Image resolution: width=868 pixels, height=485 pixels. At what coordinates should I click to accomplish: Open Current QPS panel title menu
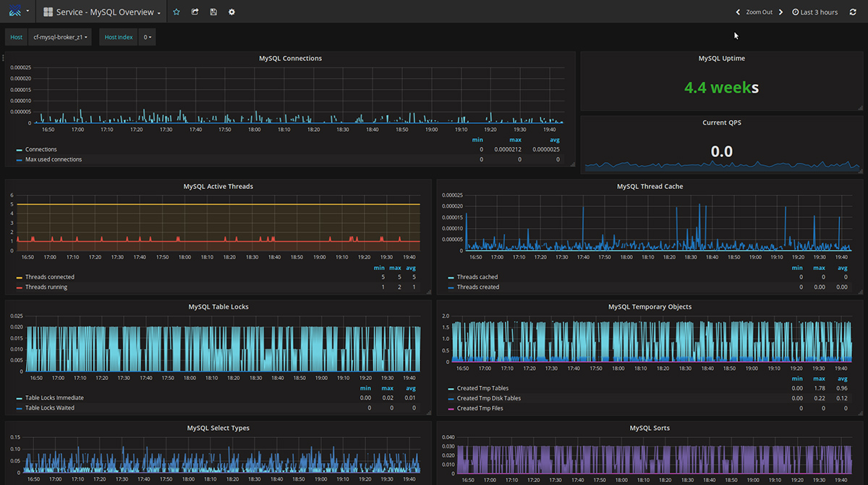pyautogui.click(x=721, y=122)
